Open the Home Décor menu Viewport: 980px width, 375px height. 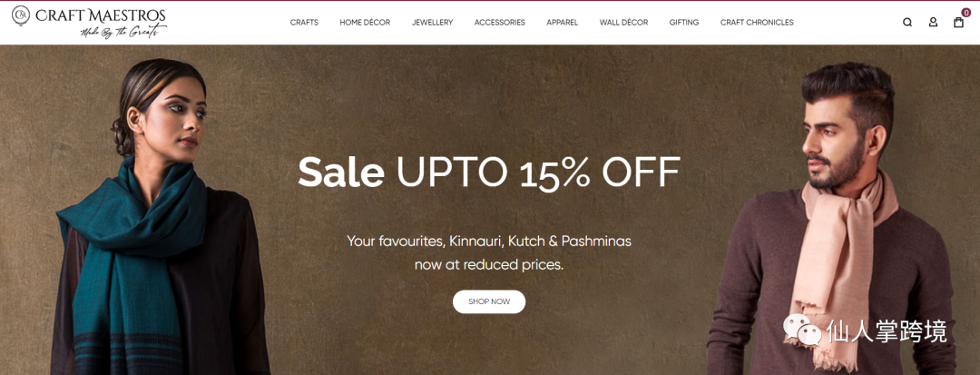365,23
